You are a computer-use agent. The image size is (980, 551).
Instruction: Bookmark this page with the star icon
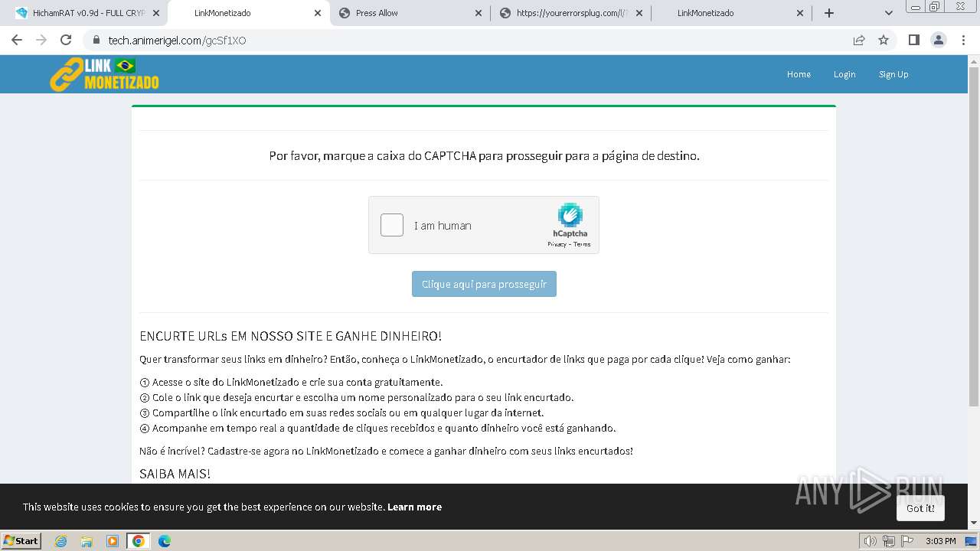click(884, 40)
